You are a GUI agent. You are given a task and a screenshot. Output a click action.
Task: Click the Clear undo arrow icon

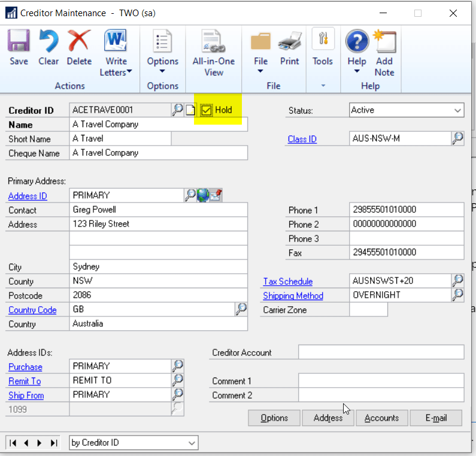tap(48, 43)
